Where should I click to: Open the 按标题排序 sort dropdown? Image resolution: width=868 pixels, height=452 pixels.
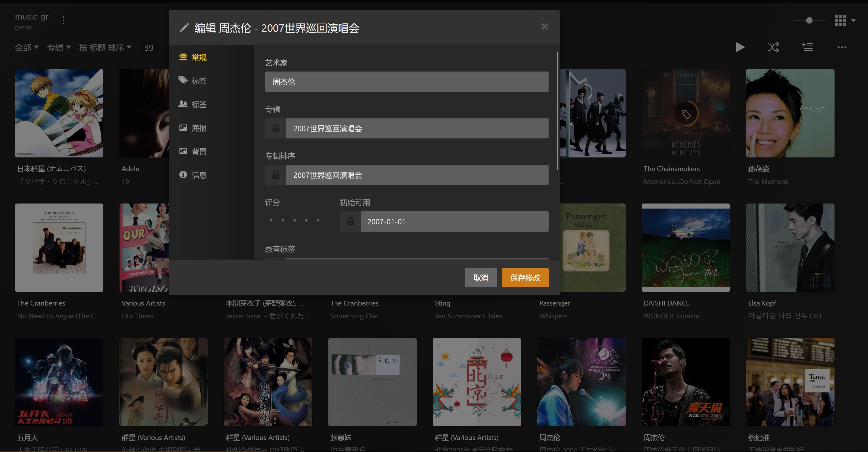pyautogui.click(x=105, y=47)
